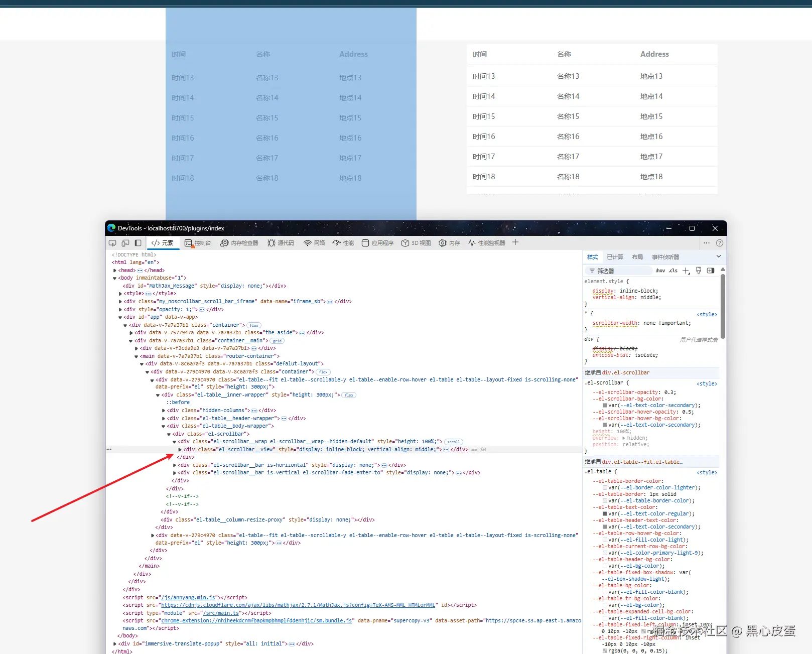This screenshot has height=654, width=812.
Task: Expand the el-table__header-wrapper div node
Action: tap(164, 419)
